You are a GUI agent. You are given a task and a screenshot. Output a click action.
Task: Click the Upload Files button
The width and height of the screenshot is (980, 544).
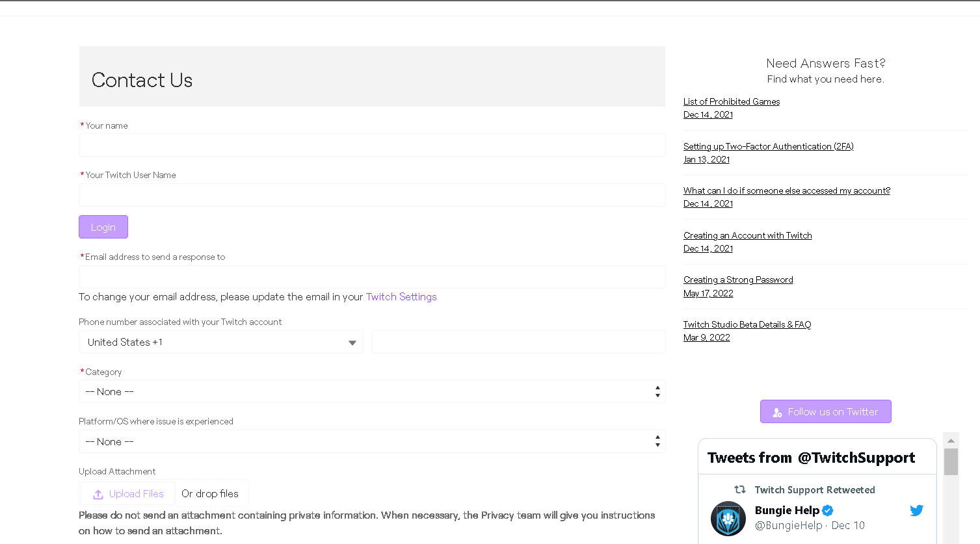point(128,493)
